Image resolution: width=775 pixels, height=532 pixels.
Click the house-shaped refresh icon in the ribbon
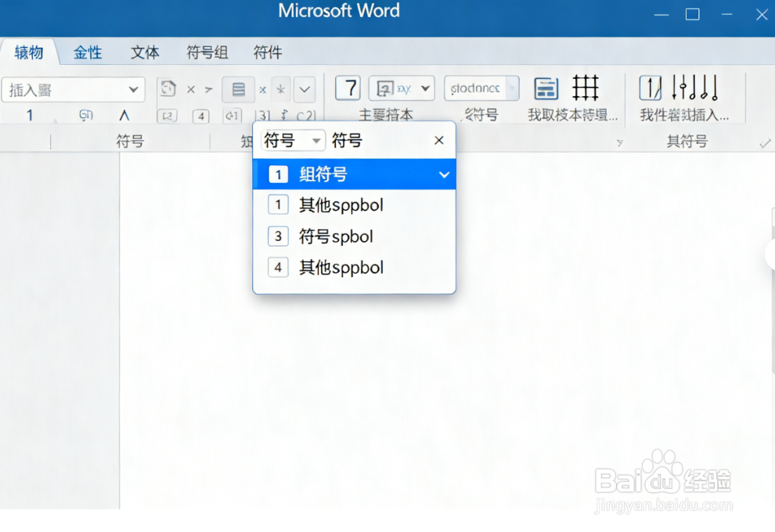tap(168, 89)
